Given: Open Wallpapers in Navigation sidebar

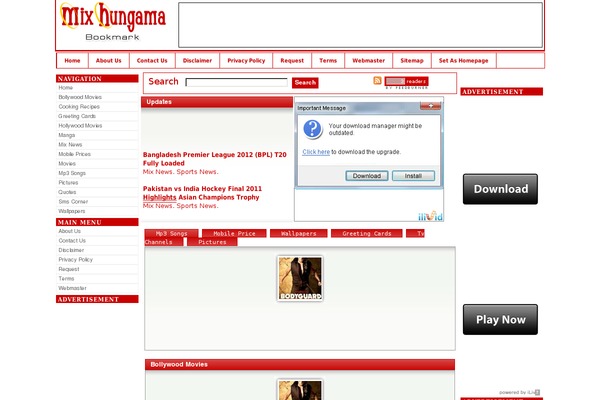Looking at the screenshot, I should coord(72,211).
